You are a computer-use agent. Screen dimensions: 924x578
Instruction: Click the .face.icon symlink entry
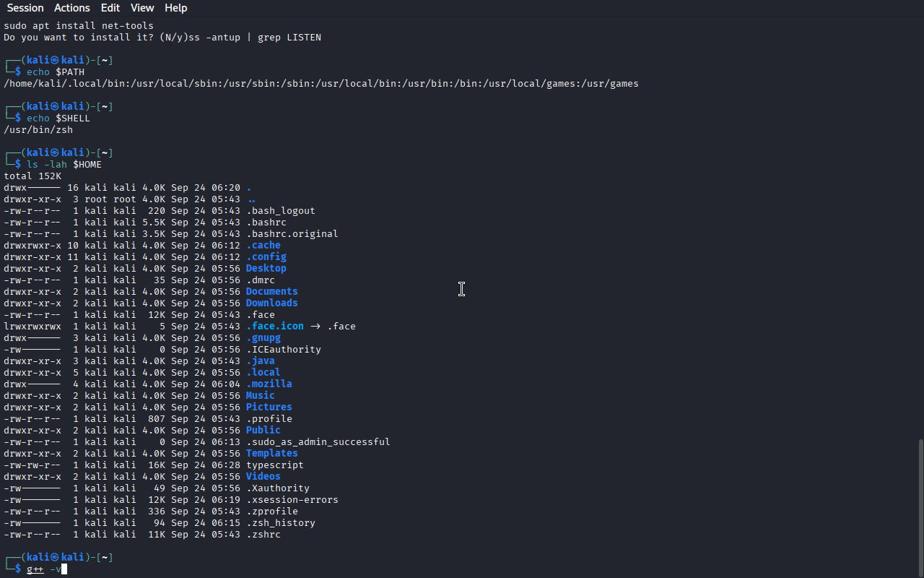click(x=274, y=327)
